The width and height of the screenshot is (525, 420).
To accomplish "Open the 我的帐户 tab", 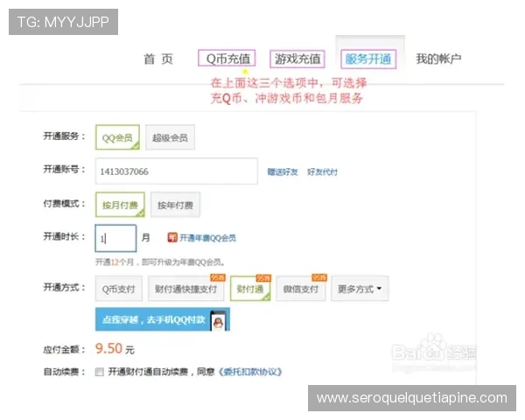I will pos(438,59).
